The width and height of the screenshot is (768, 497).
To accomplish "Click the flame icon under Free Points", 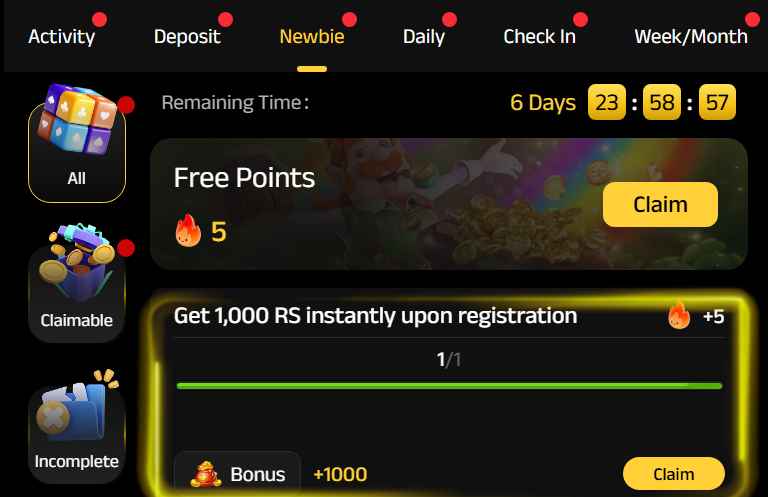I will coord(189,230).
